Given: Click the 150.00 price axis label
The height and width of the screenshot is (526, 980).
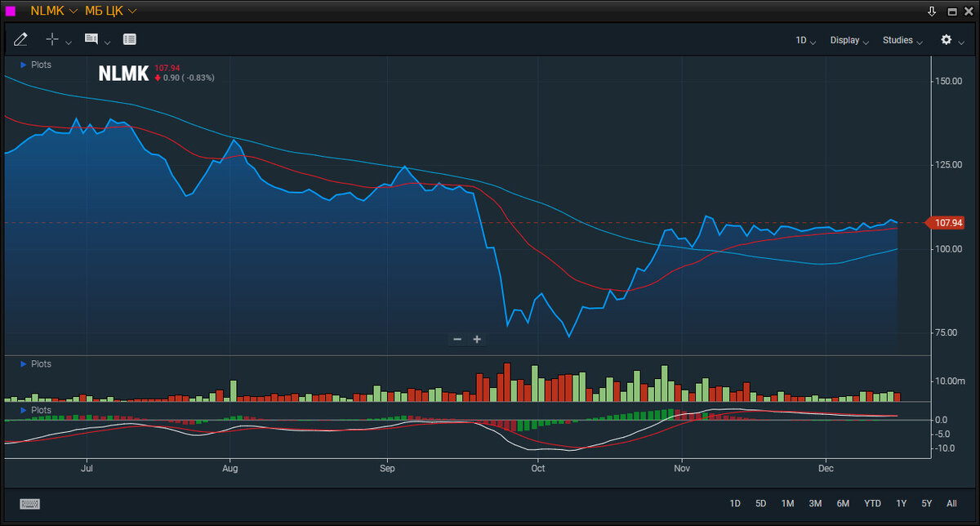Looking at the screenshot, I should click(x=949, y=81).
